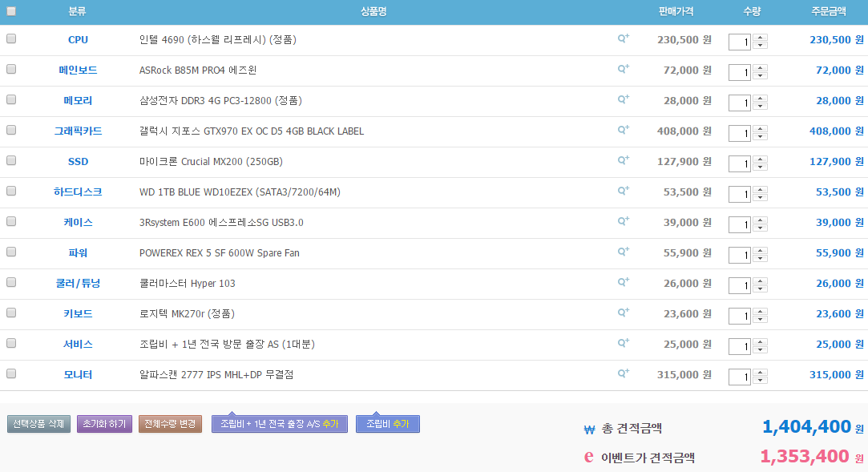The height and width of the screenshot is (472, 868).
Task: Click the event price 1,353,400
Action: tap(805, 457)
